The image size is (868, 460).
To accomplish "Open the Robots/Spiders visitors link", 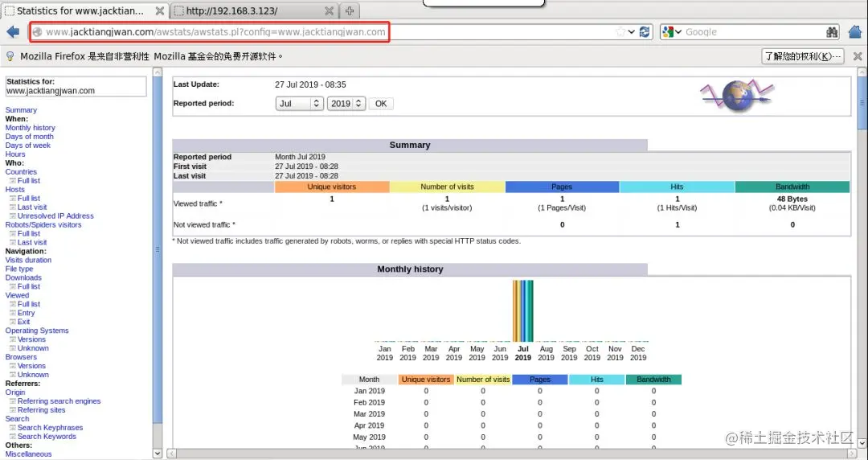I will coord(43,225).
